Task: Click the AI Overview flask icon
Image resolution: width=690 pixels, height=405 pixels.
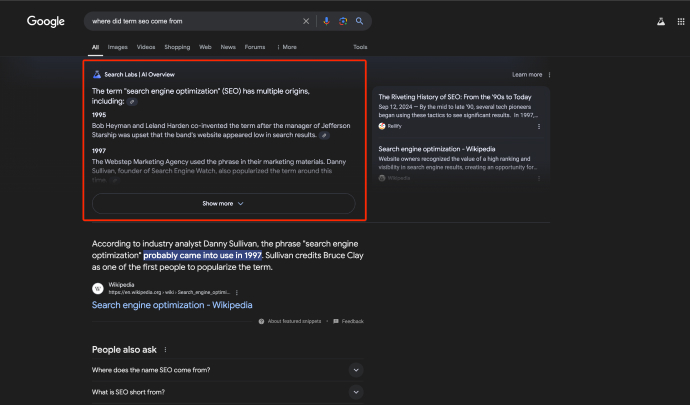Action: 97,74
